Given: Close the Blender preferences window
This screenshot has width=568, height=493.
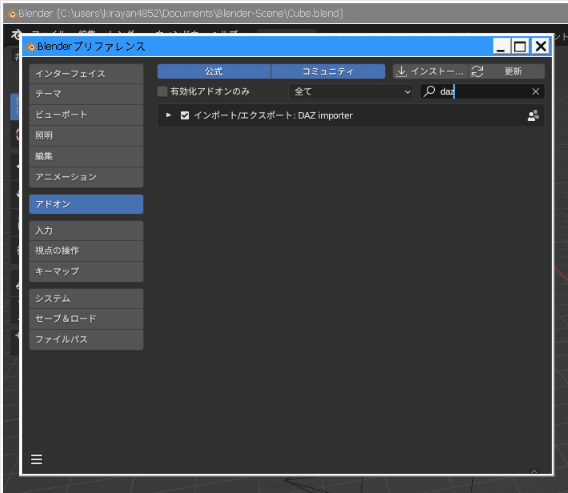Looking at the screenshot, I should pyautogui.click(x=541, y=46).
